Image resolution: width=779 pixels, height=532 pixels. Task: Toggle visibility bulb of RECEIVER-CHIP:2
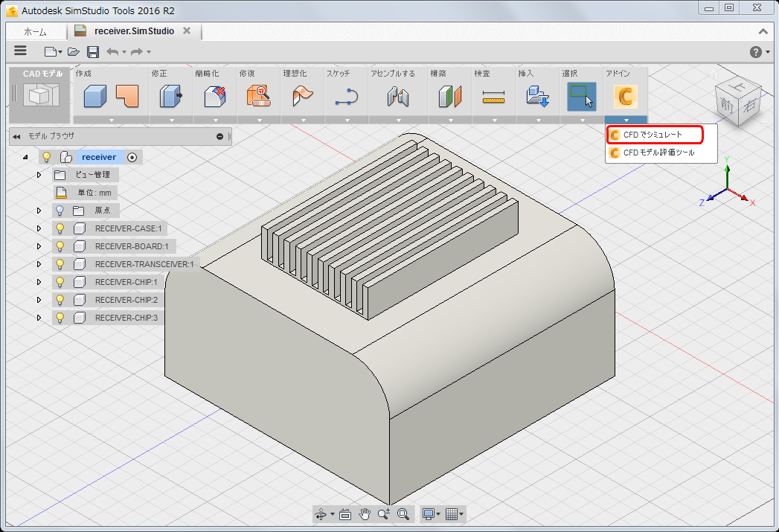pyautogui.click(x=60, y=300)
